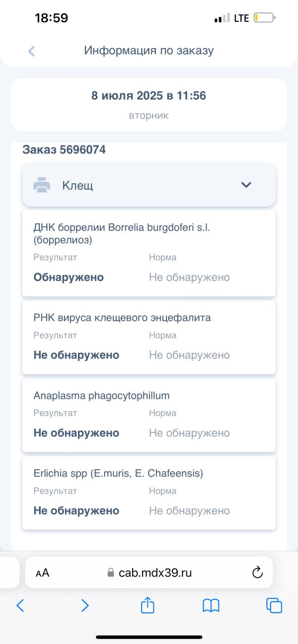Screen dimensions: 298x644
Task: Open the AA text size menu
Action: (x=43, y=572)
